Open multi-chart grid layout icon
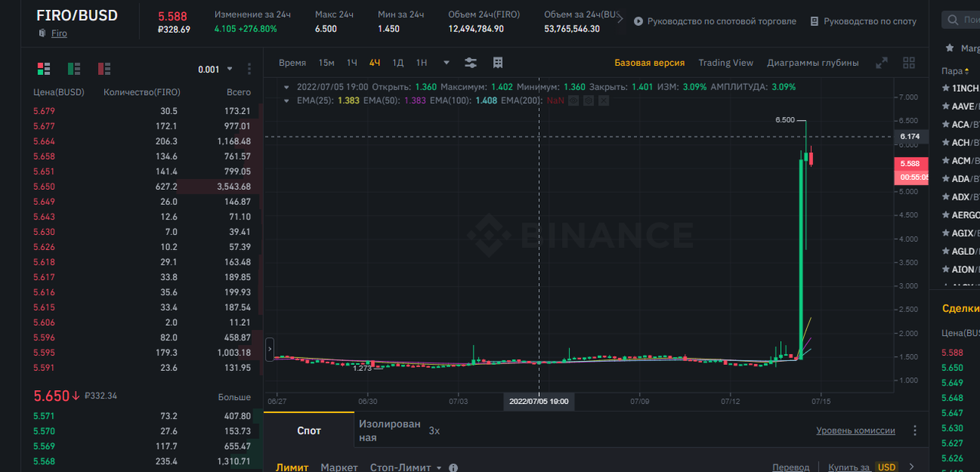The width and height of the screenshot is (980, 472). tap(909, 63)
